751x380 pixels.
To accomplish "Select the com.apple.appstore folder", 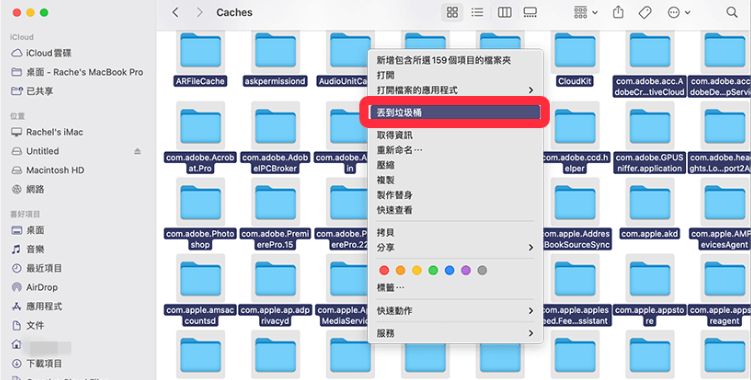I will 649,291.
